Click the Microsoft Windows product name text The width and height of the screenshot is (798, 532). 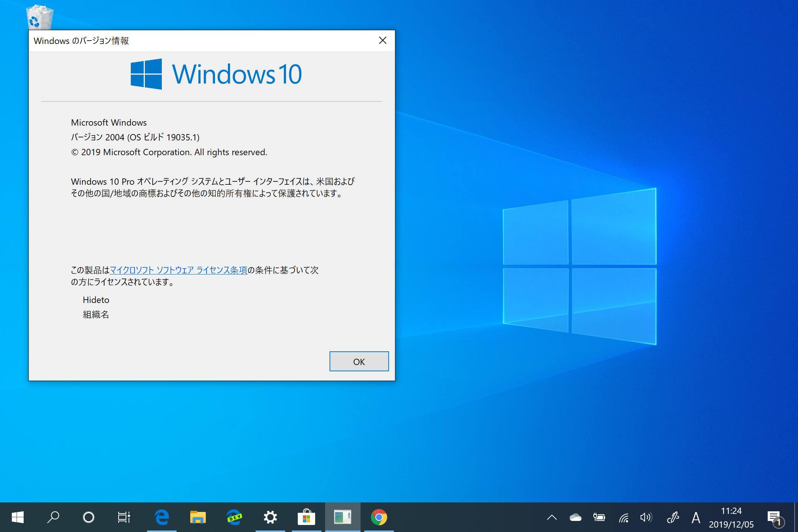[x=109, y=122]
